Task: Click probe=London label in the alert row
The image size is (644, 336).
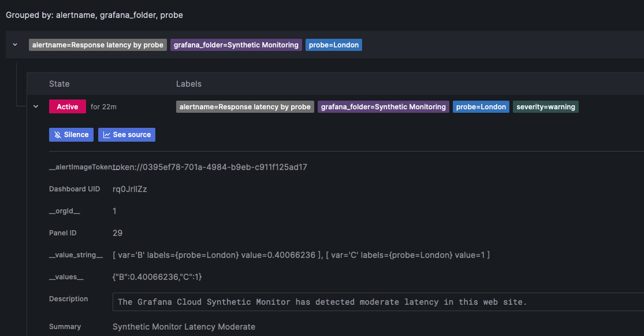Action: tap(481, 106)
